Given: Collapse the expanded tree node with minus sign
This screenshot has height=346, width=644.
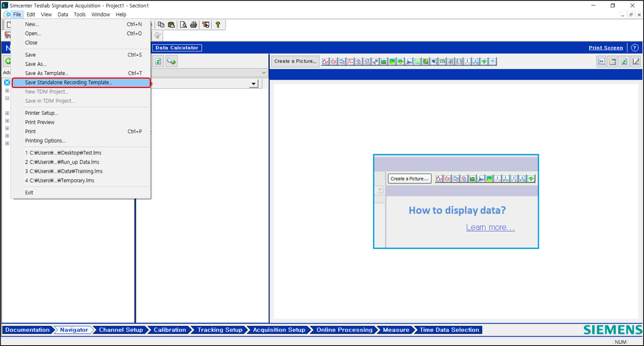Looking at the screenshot, I should pyautogui.click(x=7, y=98).
